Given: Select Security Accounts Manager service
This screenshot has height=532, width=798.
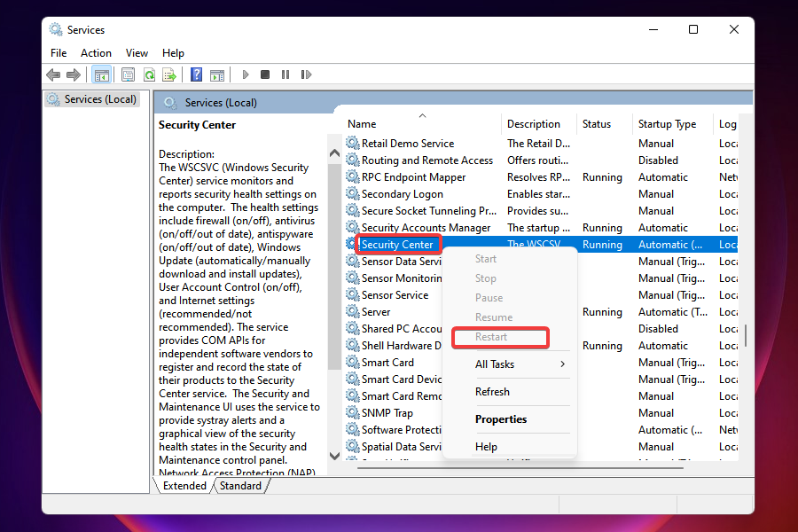Looking at the screenshot, I should (542, 228).
